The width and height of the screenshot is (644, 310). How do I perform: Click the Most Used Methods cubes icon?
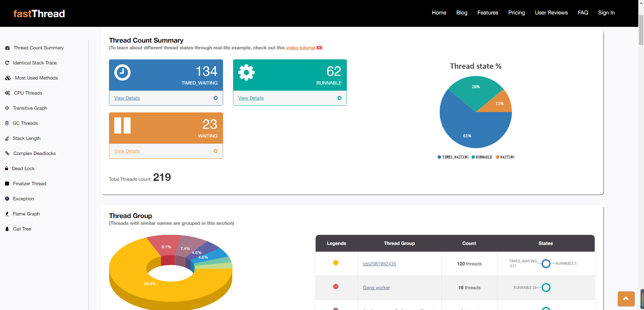(8, 78)
